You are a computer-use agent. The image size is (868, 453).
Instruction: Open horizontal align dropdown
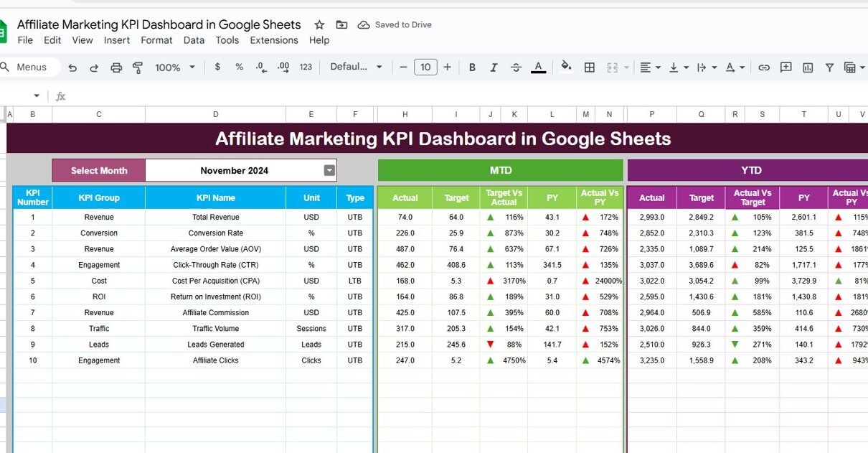[650, 67]
